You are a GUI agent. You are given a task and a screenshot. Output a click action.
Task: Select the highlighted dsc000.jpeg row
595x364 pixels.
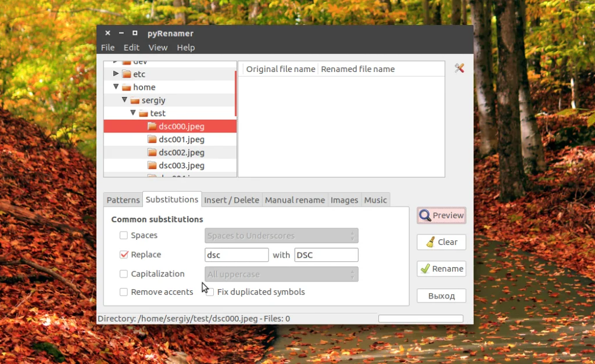[x=170, y=126]
